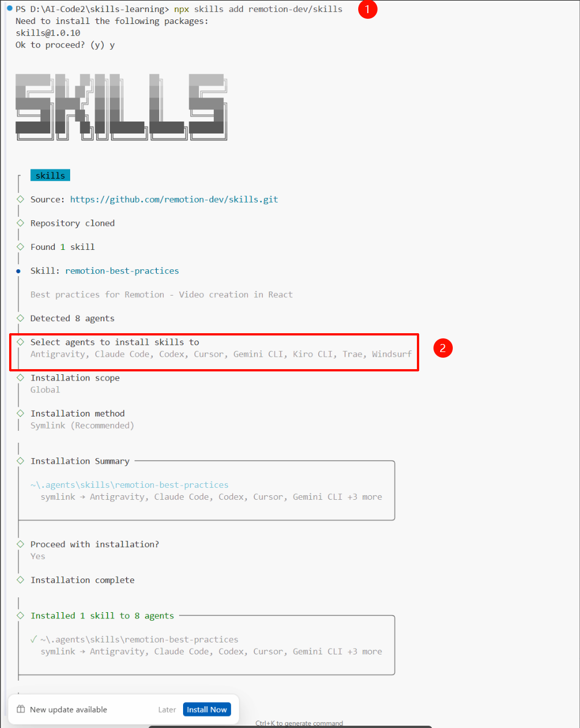This screenshot has height=728, width=580.
Task: Click the remotion-best-practices skill name
Action: [x=122, y=270]
